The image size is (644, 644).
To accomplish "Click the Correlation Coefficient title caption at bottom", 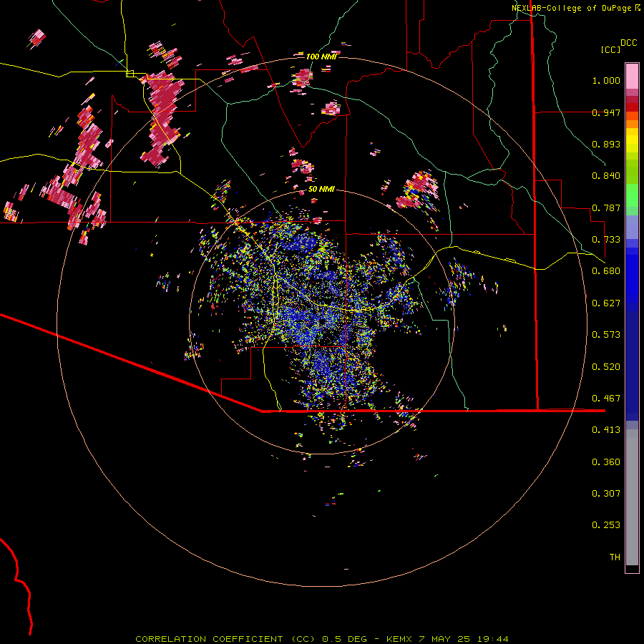I will coord(322,639).
